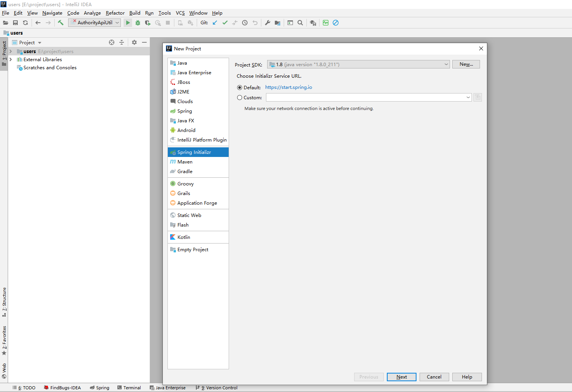This screenshot has width=572, height=392.
Task: Click the Git revert undo icon
Action: click(255, 23)
